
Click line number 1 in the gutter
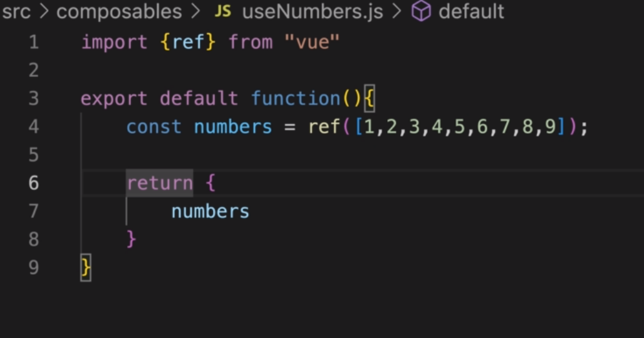pos(34,43)
